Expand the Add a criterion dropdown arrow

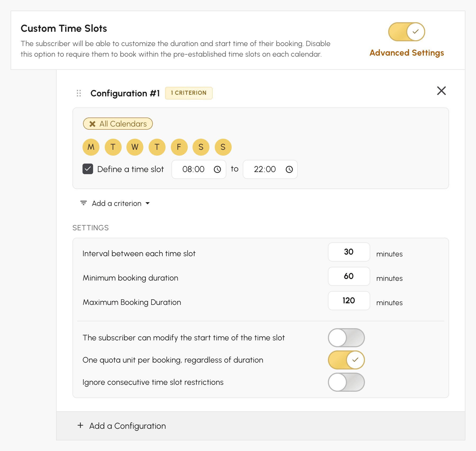pos(148,203)
